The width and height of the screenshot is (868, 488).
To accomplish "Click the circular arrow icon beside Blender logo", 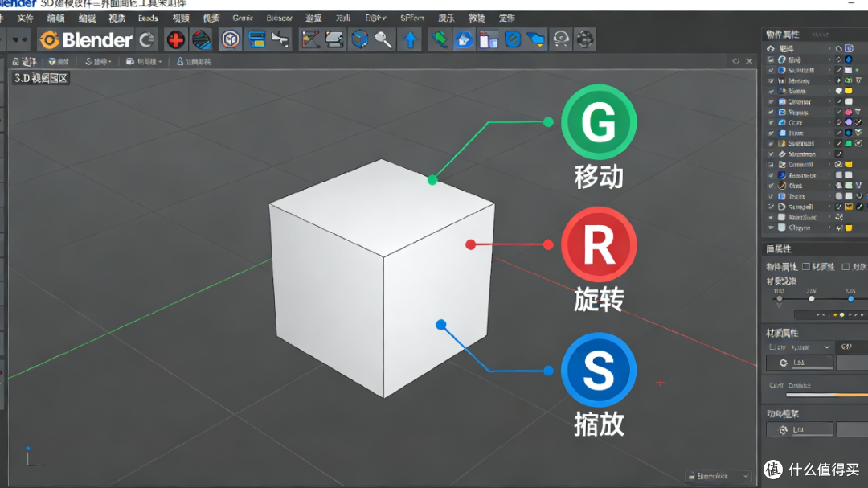I will tap(147, 40).
